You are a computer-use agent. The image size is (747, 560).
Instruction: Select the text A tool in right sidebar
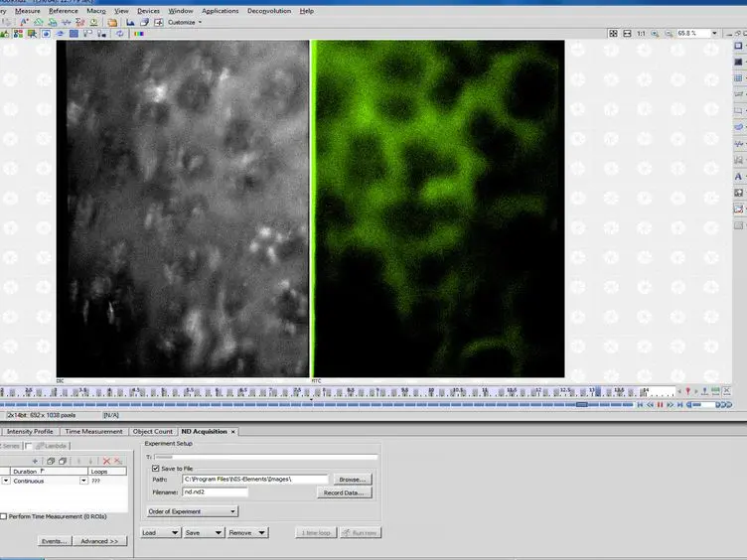(738, 177)
